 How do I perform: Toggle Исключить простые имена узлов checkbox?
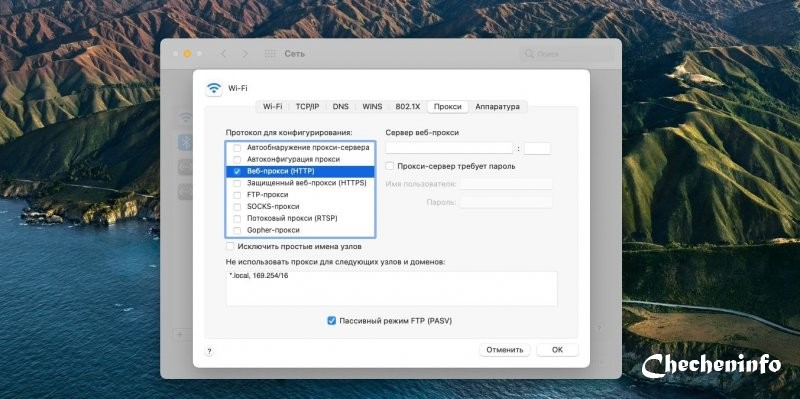click(230, 246)
